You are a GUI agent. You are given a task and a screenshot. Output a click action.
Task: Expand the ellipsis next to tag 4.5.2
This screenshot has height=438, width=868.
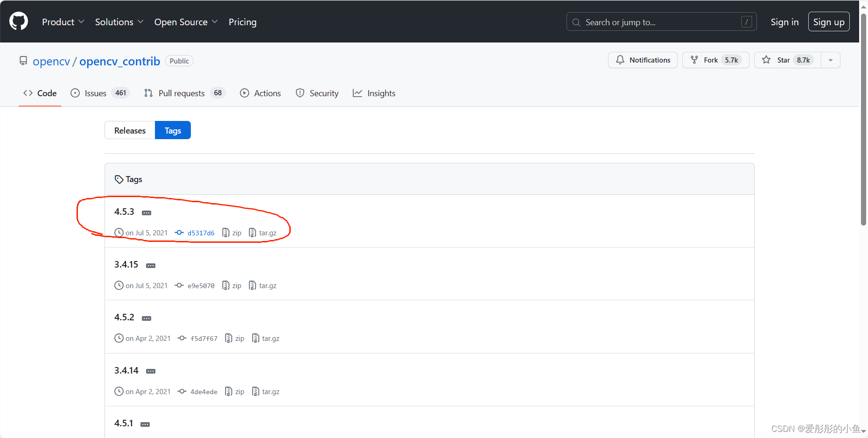click(x=147, y=318)
